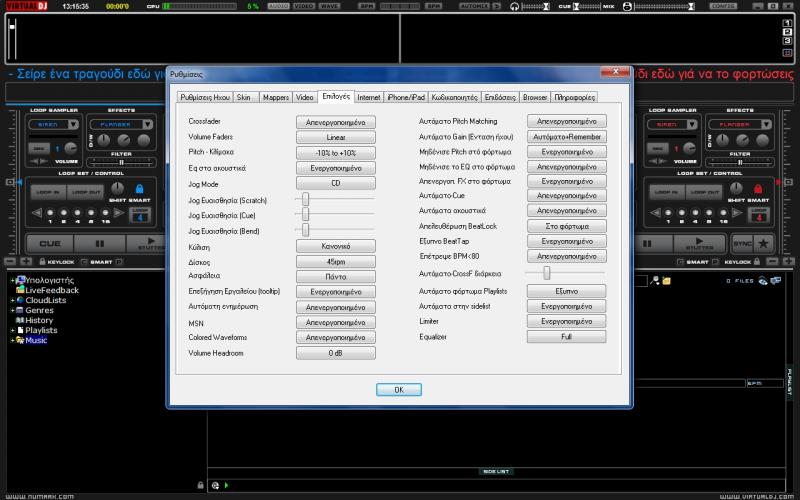
Task: Click the right deck pitch plus icon
Action: 789,262
